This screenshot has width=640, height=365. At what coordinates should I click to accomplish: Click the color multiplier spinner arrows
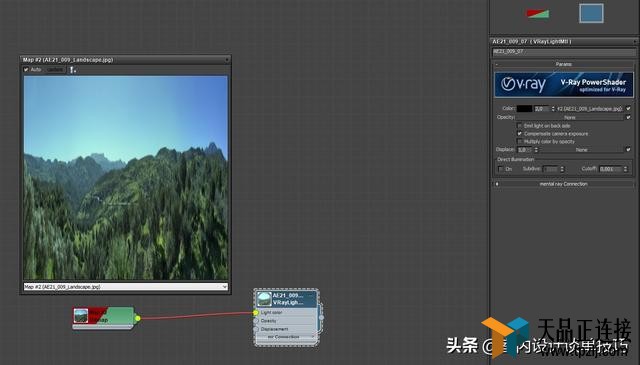(553, 109)
